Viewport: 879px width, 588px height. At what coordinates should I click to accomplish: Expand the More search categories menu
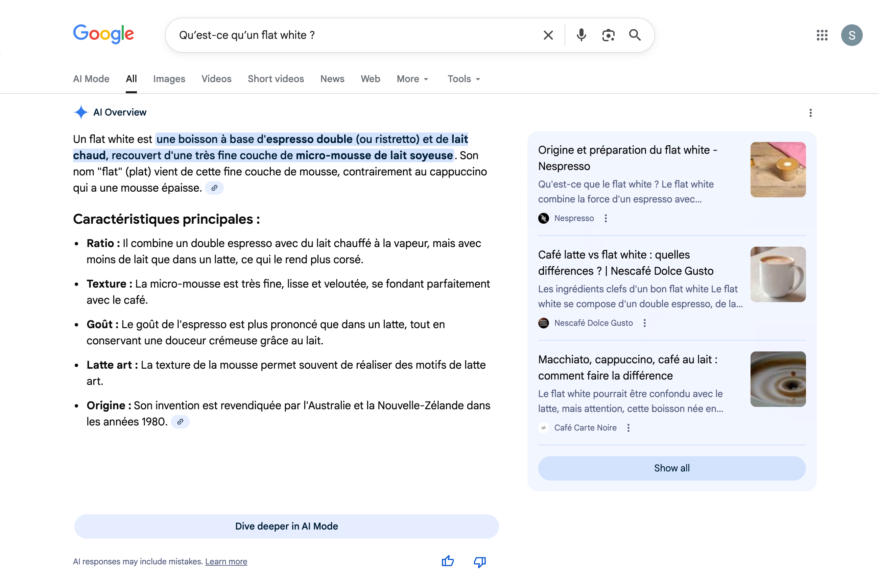tap(412, 79)
